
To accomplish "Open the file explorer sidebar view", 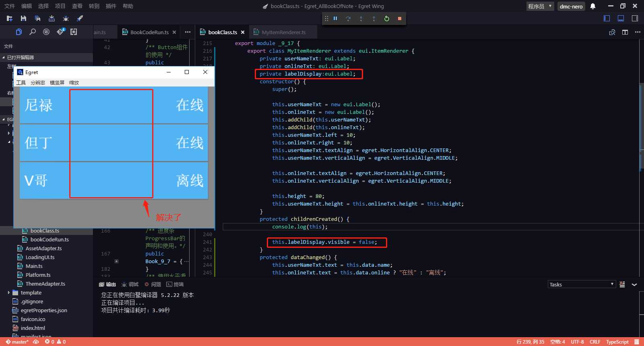I will click(x=19, y=32).
